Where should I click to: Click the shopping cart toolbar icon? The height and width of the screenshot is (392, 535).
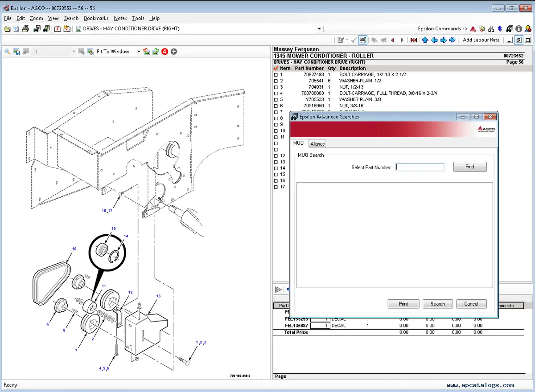(x=363, y=40)
